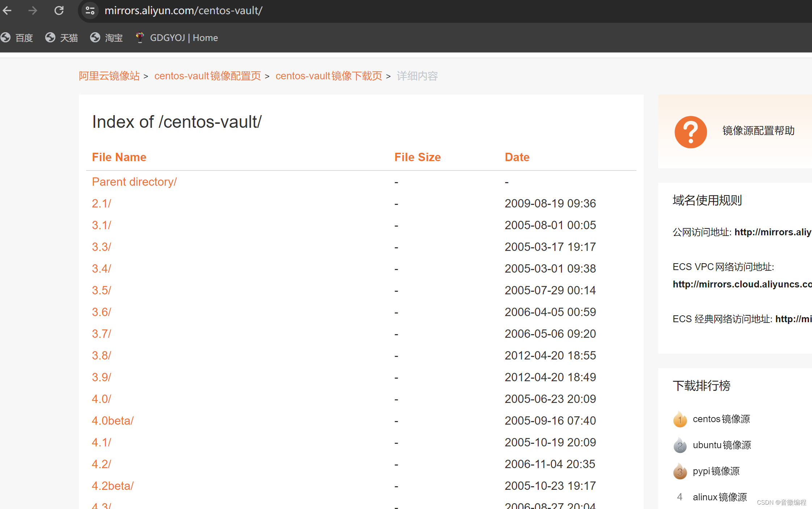
Task: Open the 4.2/ directory
Action: click(101, 464)
